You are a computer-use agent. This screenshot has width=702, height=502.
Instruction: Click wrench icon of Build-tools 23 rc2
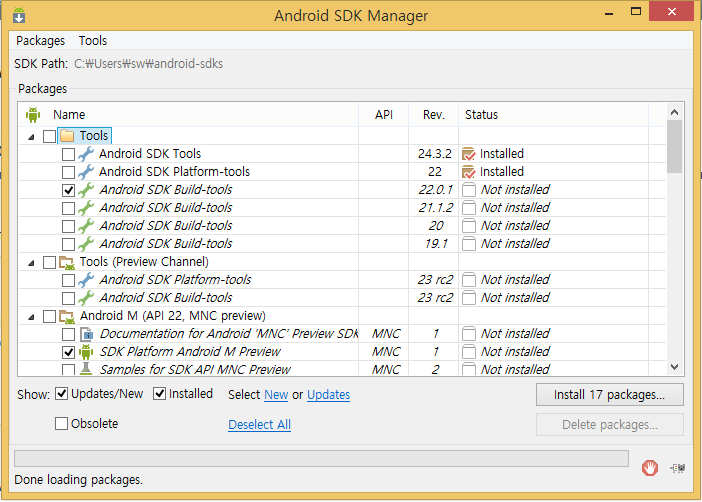point(86,298)
